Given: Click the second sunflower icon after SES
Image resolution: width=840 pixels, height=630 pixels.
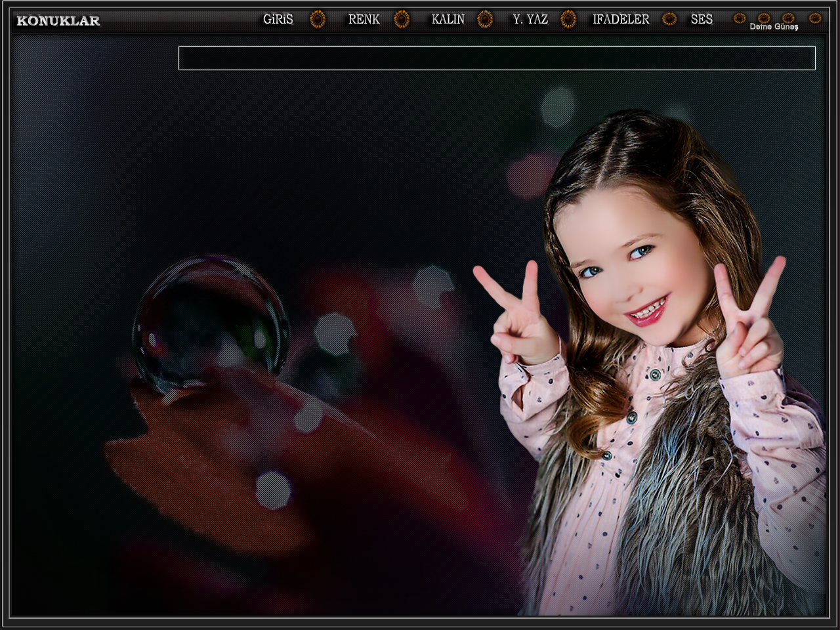Looking at the screenshot, I should (x=764, y=18).
